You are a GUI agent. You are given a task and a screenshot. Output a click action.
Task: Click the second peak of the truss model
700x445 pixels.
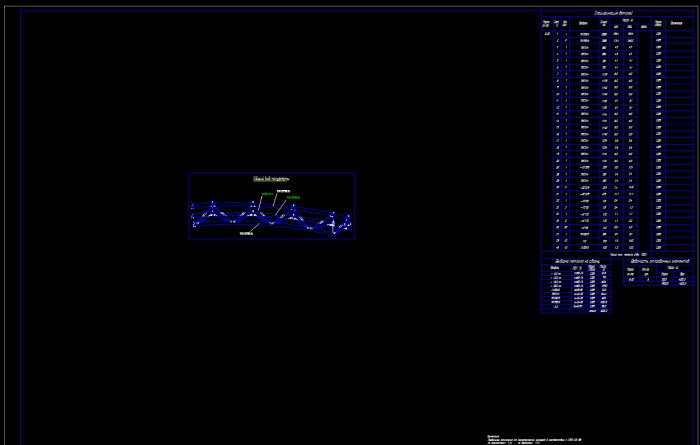pyautogui.click(x=253, y=203)
